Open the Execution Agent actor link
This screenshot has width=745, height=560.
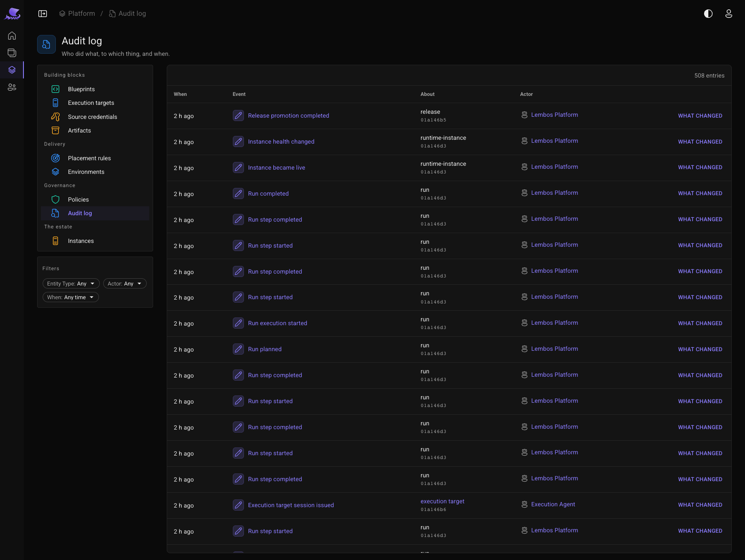tap(553, 504)
